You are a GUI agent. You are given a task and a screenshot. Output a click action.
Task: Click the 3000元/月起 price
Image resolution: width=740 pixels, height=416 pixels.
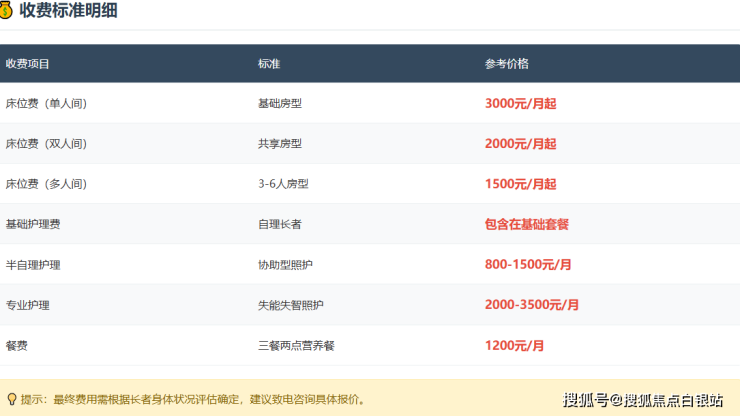pyautogui.click(x=520, y=103)
